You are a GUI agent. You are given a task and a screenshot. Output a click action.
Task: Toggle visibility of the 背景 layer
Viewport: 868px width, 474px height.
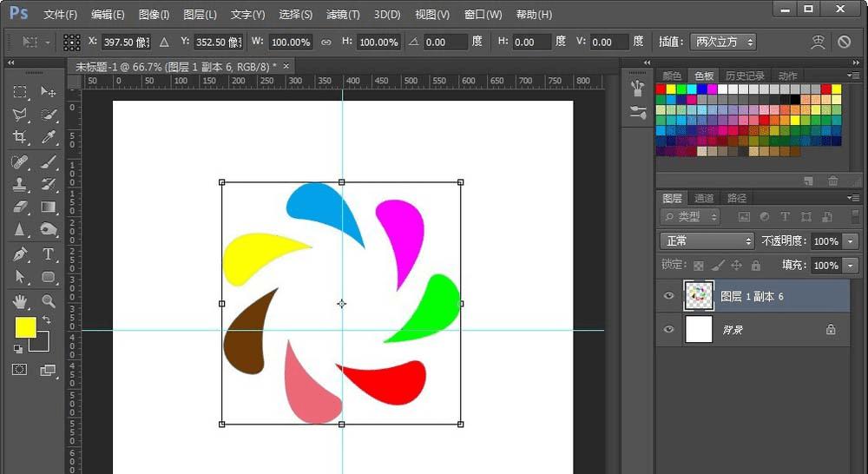pyautogui.click(x=668, y=330)
